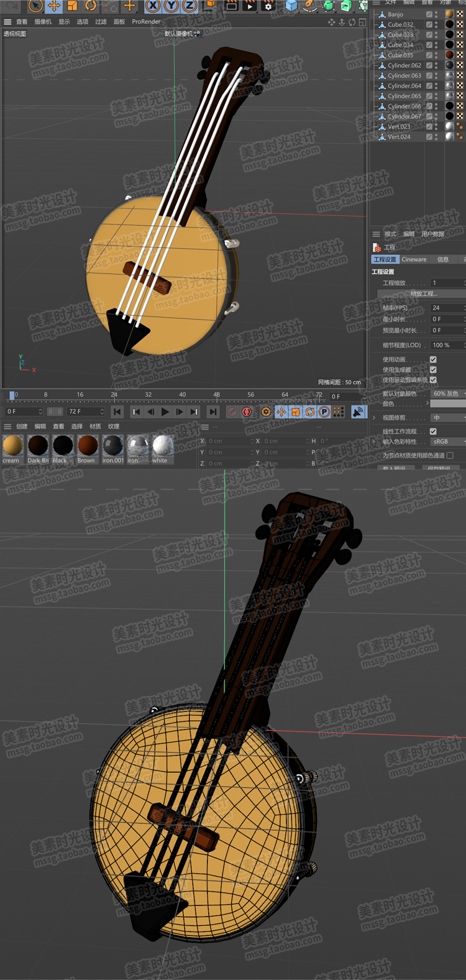Click the 颜色 gray color swatch

pos(448,404)
